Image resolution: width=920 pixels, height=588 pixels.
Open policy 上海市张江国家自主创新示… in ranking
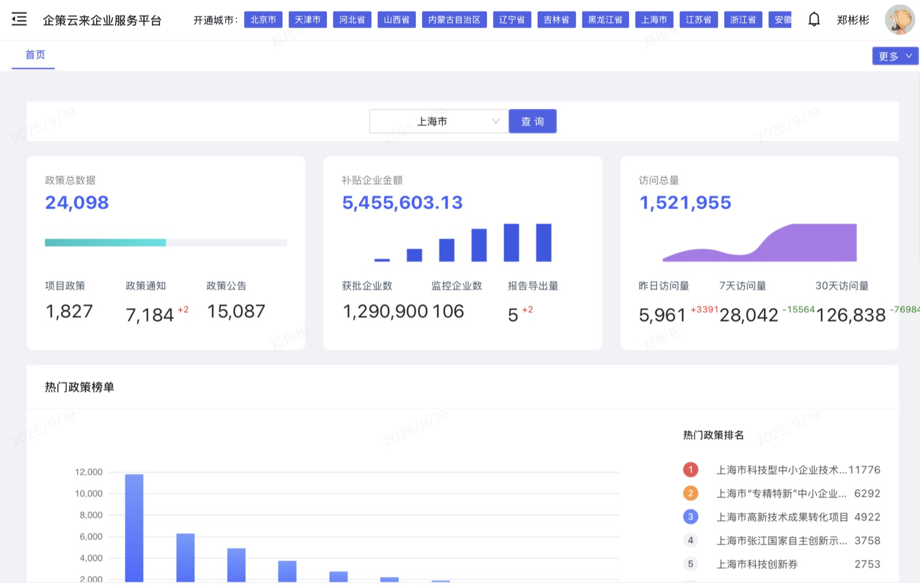781,540
